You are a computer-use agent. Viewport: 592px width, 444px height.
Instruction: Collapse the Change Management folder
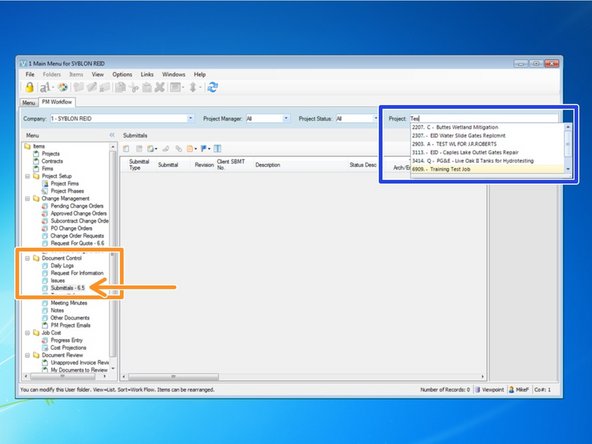28,198
